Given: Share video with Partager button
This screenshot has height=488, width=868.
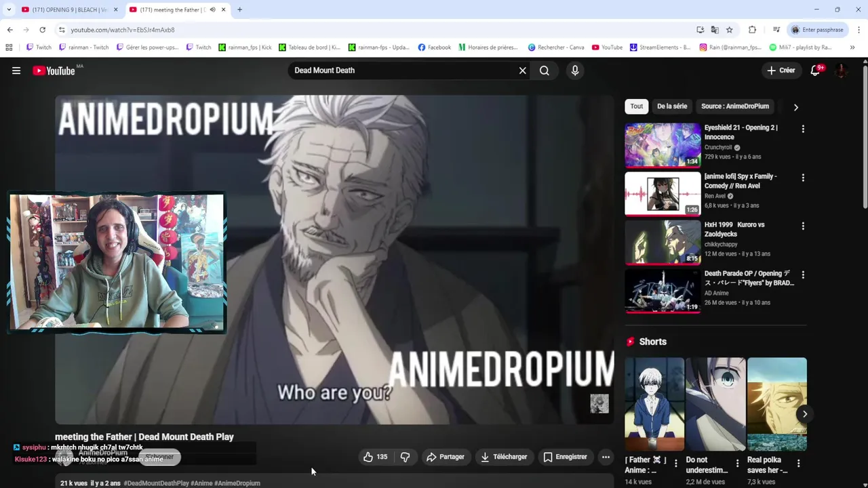Looking at the screenshot, I should [445, 457].
